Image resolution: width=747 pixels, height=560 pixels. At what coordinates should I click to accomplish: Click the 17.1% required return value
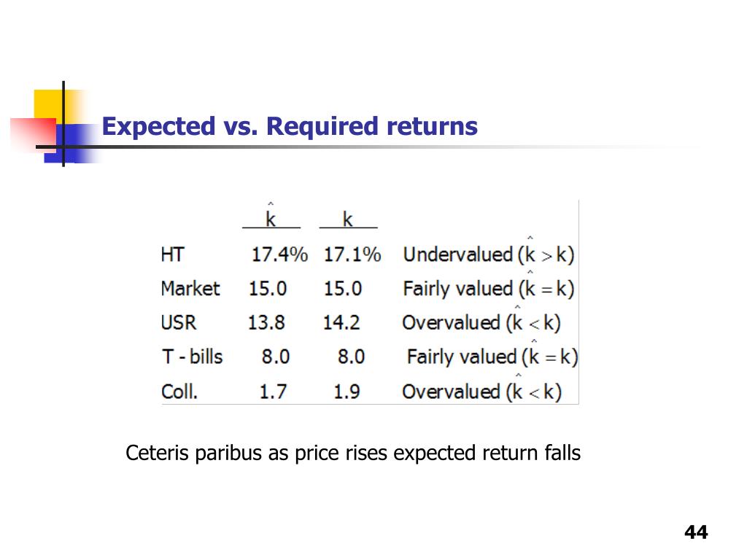pyautogui.click(x=352, y=254)
